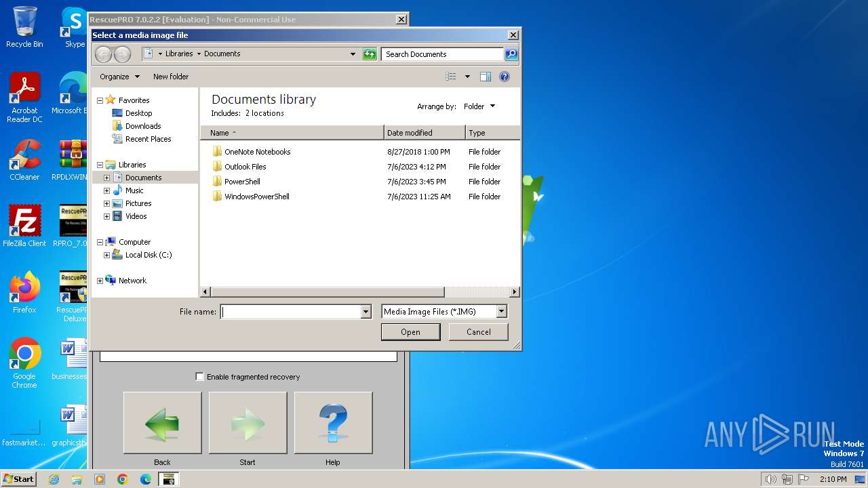Toggle the preview pane icon

point(486,77)
